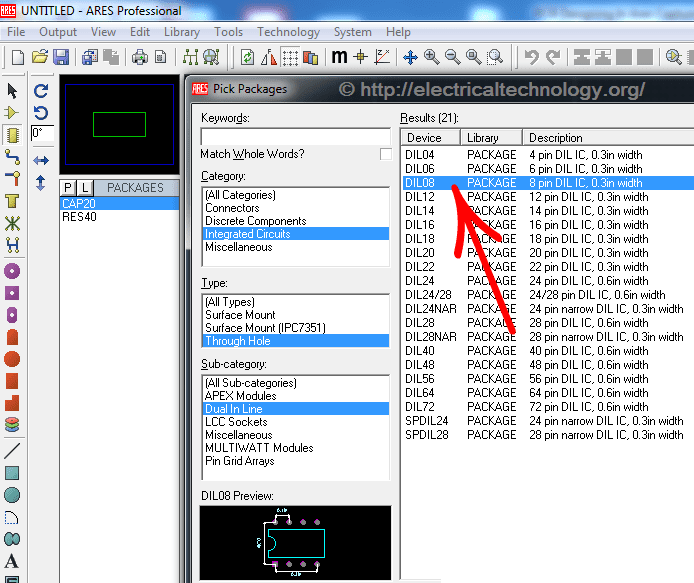Click the horizontal mirror flip icon
The width and height of the screenshot is (694, 583).
(x=41, y=160)
